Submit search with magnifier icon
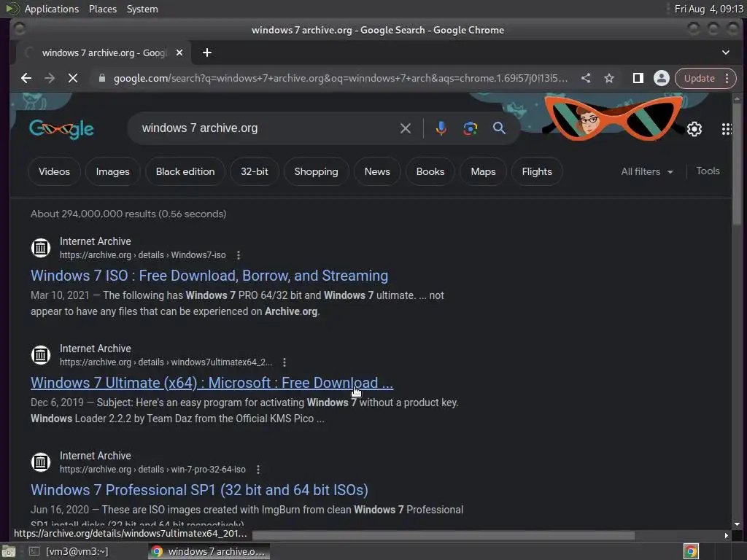The height and width of the screenshot is (560, 747). click(x=499, y=128)
